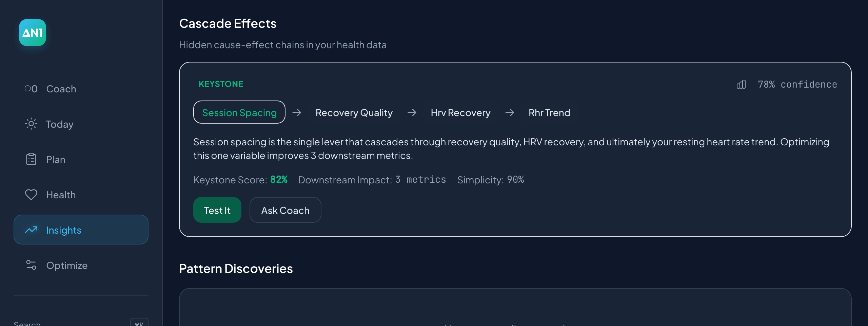Select the Rhr Trend chip in the cascade chain
The height and width of the screenshot is (326, 868).
click(x=549, y=112)
